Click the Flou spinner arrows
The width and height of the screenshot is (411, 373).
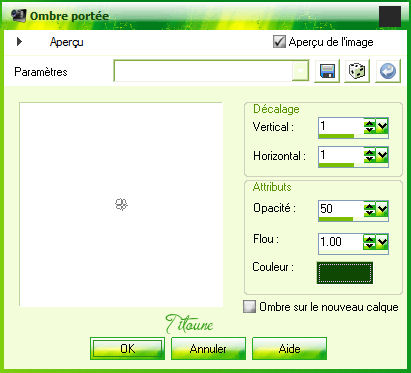pyautogui.click(x=369, y=242)
